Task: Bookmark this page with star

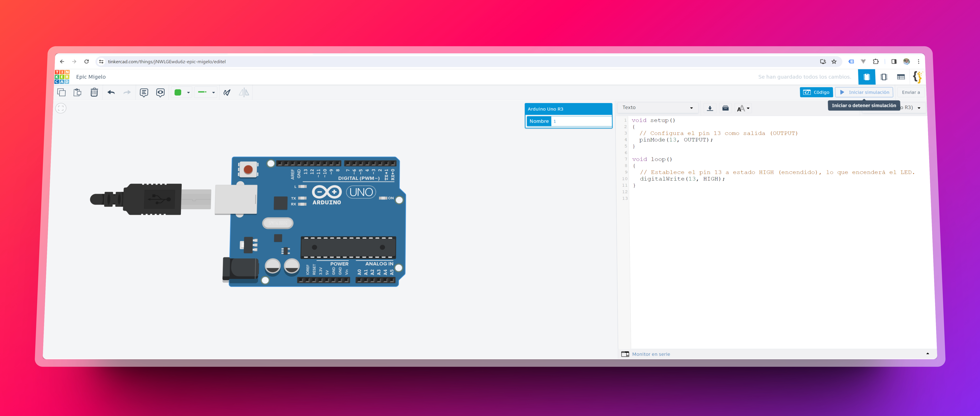Action: click(x=834, y=62)
